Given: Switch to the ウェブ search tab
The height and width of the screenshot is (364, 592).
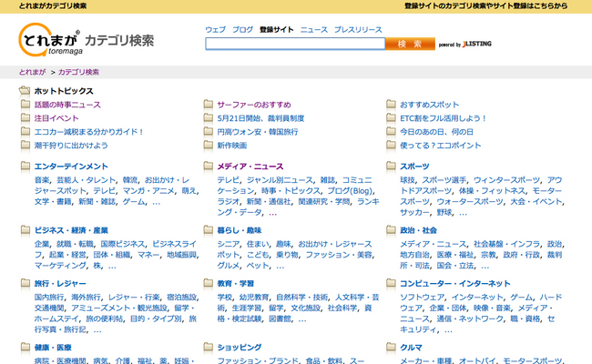Looking at the screenshot, I should pos(215,29).
